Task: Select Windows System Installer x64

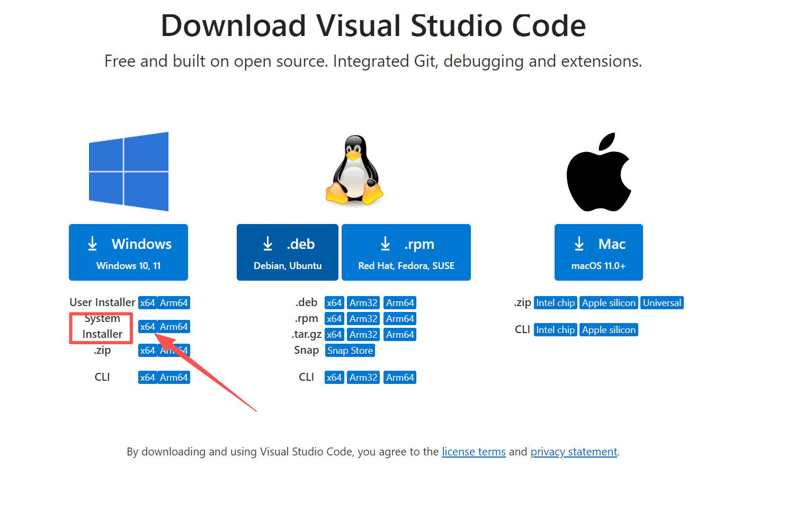Action: click(148, 327)
